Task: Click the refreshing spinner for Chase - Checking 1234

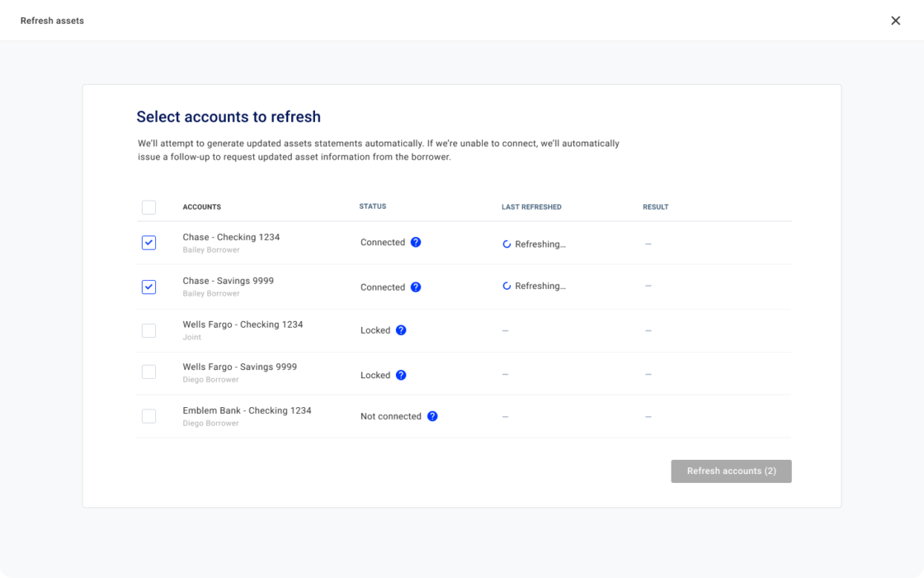Action: click(507, 244)
